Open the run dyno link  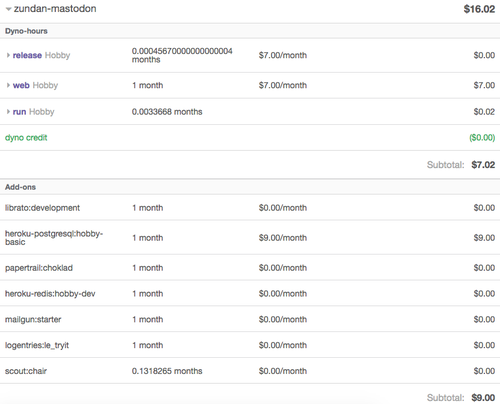[19, 112]
